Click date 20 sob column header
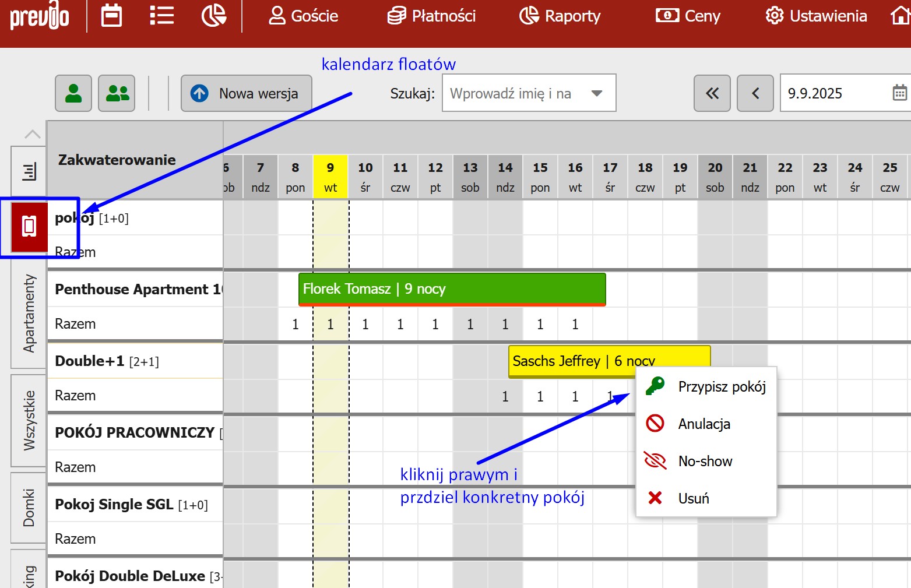This screenshot has width=911, height=588. [x=715, y=177]
